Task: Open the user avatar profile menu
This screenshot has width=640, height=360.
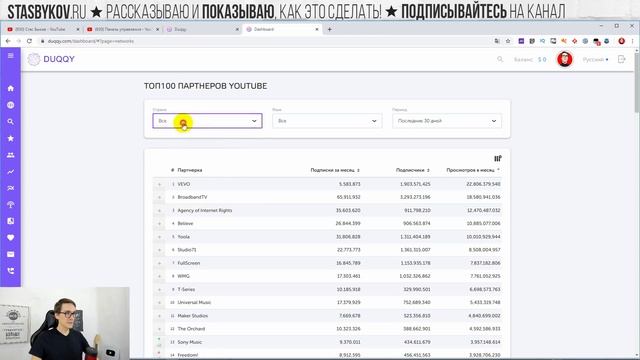Action: (565, 59)
